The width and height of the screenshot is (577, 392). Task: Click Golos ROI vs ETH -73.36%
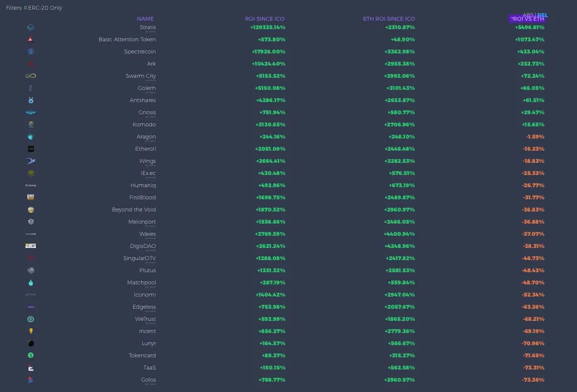(x=533, y=380)
